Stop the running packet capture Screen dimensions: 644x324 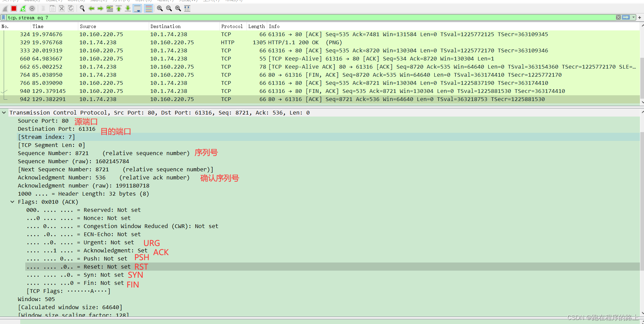click(x=14, y=8)
